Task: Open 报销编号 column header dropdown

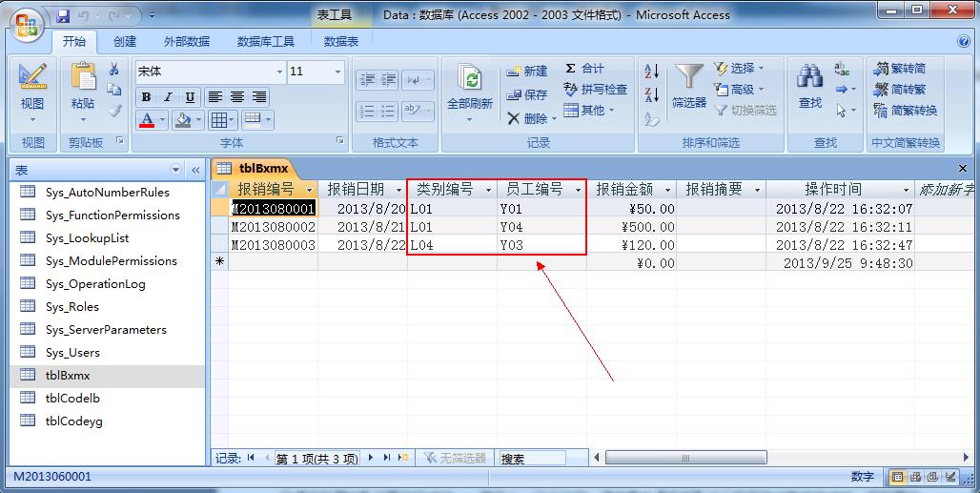Action: 309,190
